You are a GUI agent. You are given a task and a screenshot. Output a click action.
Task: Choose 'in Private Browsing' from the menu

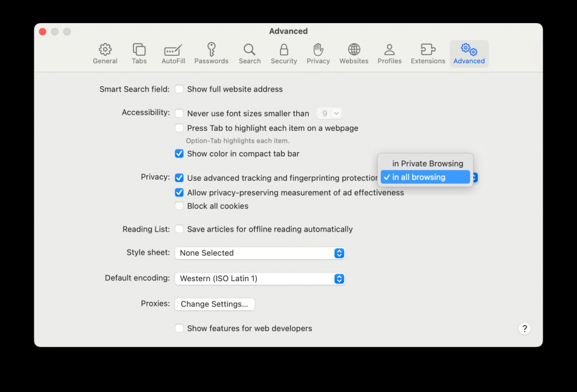425,163
